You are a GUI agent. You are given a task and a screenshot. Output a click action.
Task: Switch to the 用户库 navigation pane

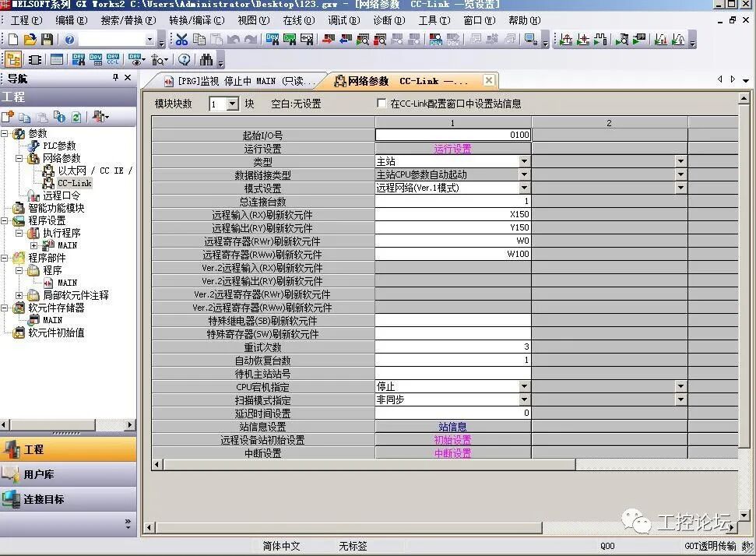coord(69,474)
